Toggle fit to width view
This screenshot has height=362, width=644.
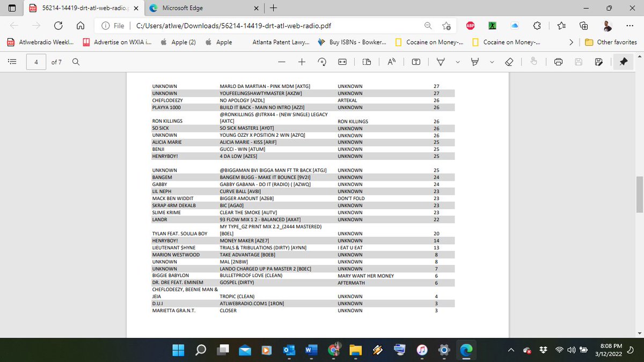pyautogui.click(x=342, y=62)
